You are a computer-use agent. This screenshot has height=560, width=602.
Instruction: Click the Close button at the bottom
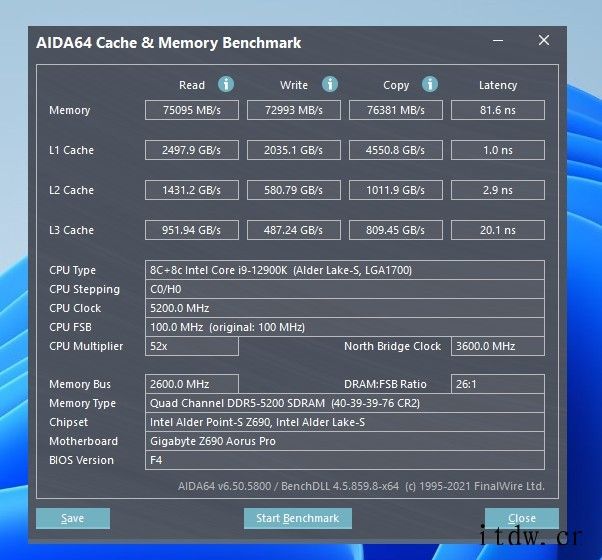[x=522, y=518]
